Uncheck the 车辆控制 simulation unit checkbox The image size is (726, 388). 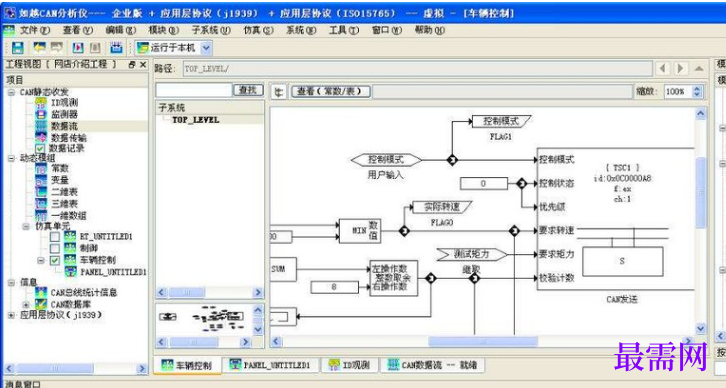55,260
